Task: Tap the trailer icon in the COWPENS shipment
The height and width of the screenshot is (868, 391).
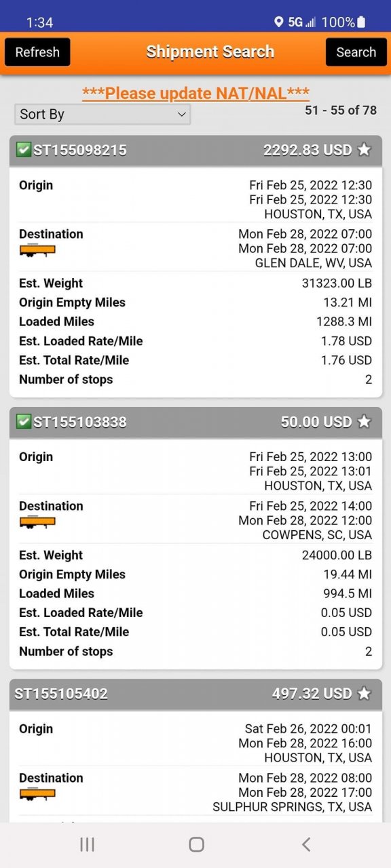Action: [x=37, y=522]
